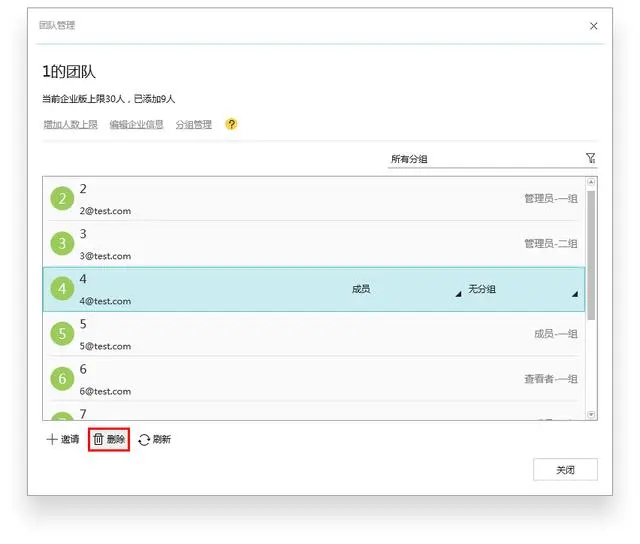Click the member limit text 当前企业版上限30人
This screenshot has height=544, width=640.
[84, 99]
